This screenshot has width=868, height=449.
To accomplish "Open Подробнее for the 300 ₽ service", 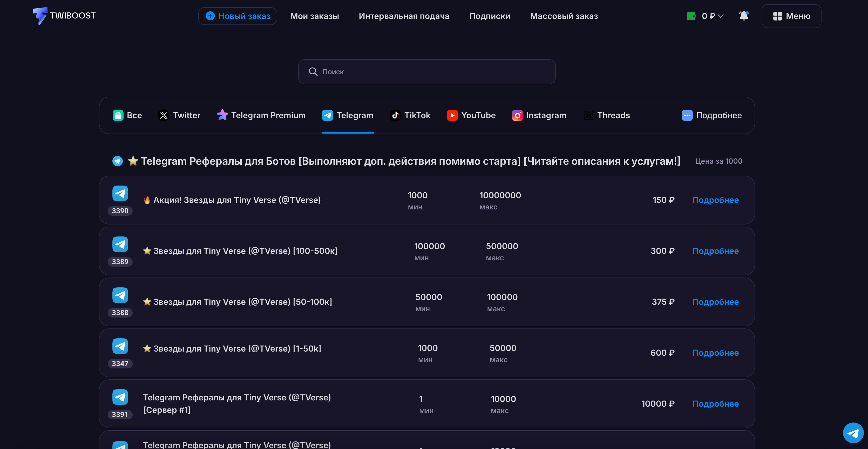I will 715,251.
